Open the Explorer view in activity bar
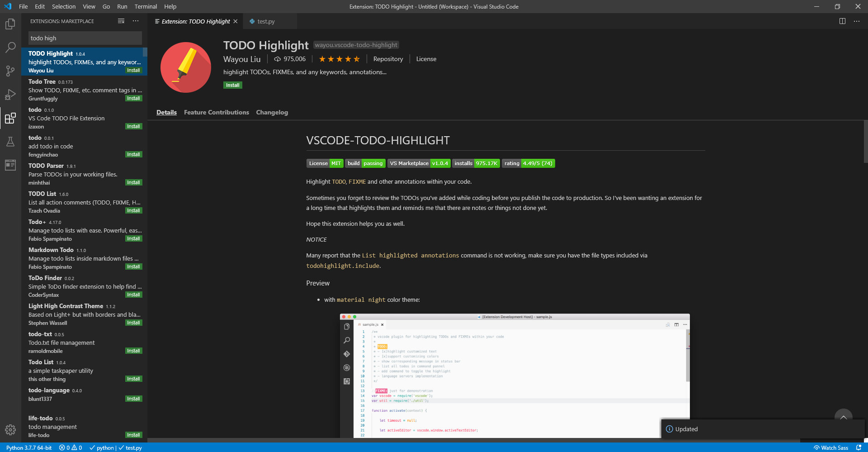Image resolution: width=868 pixels, height=452 pixels. point(10,24)
